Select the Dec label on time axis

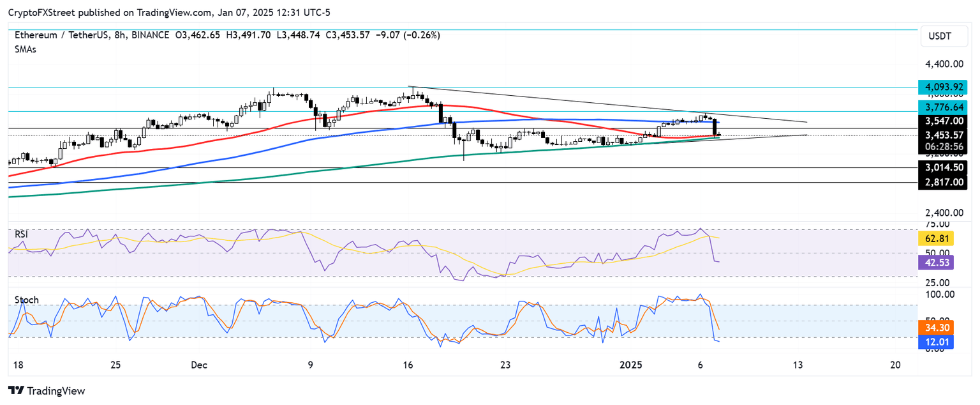[x=198, y=365]
